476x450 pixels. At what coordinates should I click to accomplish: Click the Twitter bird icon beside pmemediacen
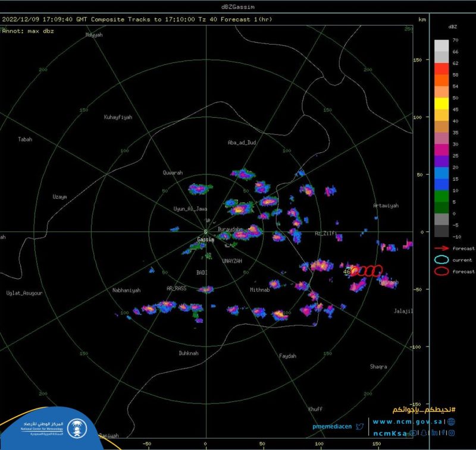point(360,426)
